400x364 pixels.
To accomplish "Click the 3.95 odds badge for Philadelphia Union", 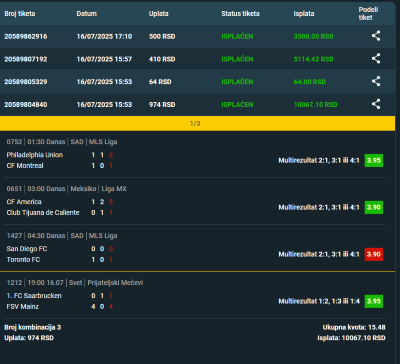I will [x=374, y=160].
